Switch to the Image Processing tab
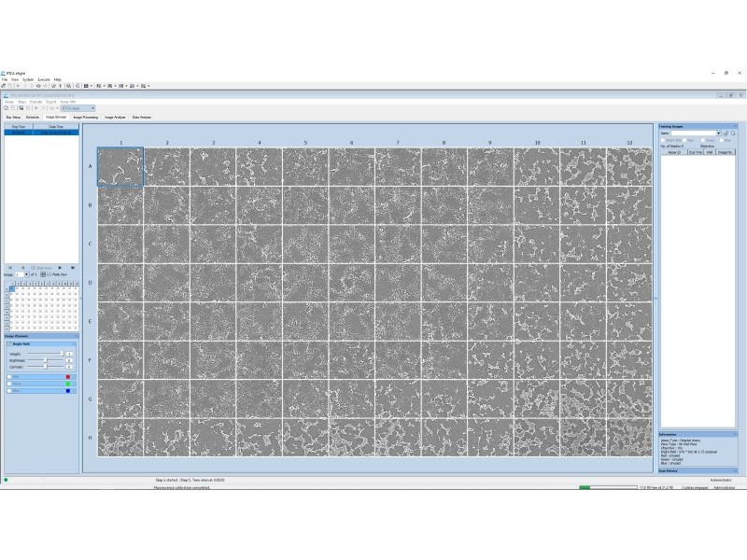 click(86, 118)
